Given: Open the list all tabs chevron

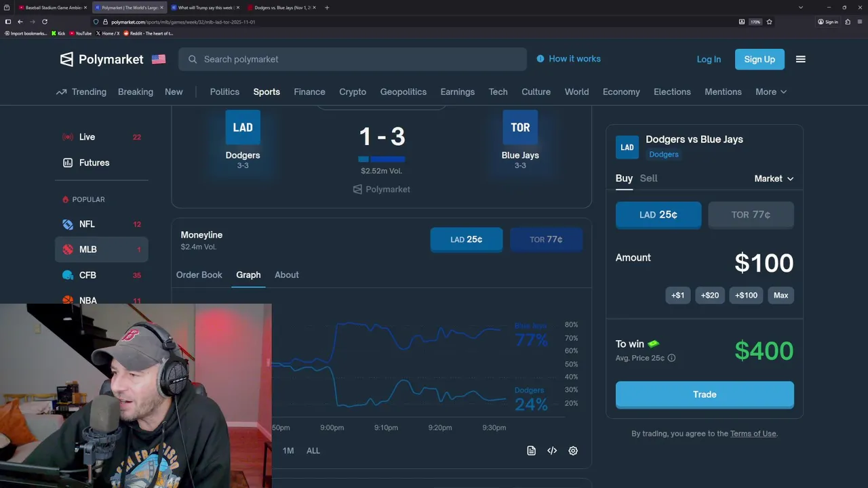Looking at the screenshot, I should pos(800,7).
